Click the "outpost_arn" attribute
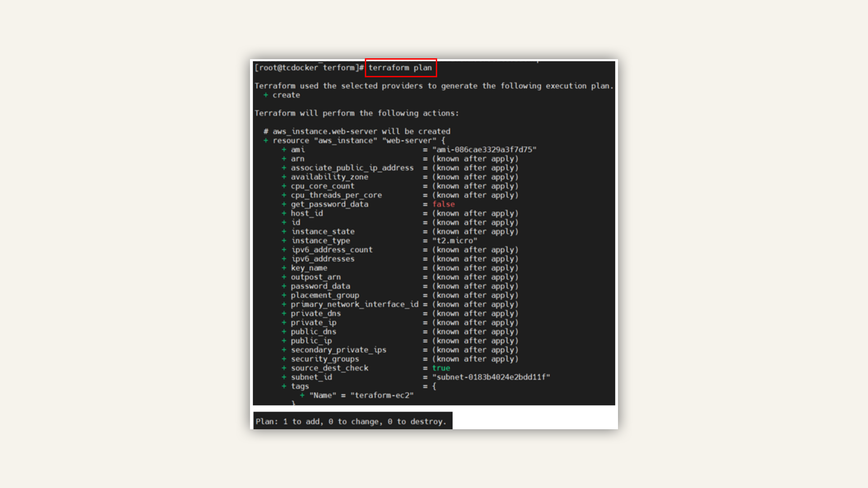This screenshot has height=488, width=868. coord(316,277)
